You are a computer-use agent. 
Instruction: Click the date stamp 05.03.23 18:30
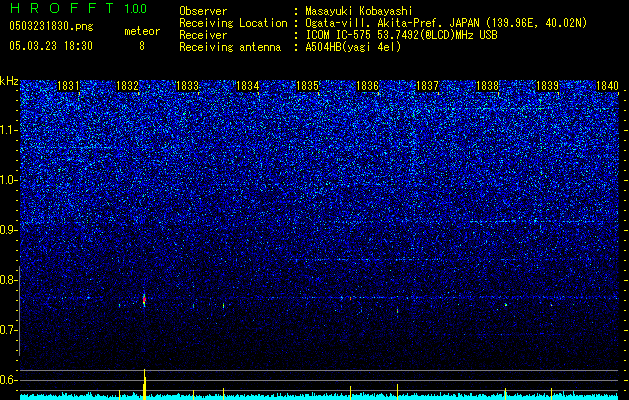coord(51,46)
